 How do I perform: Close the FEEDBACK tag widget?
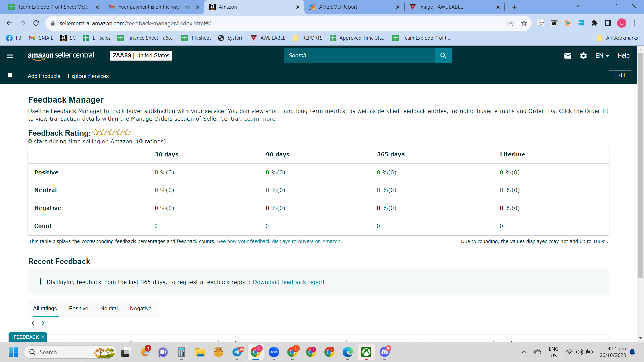[x=43, y=337]
